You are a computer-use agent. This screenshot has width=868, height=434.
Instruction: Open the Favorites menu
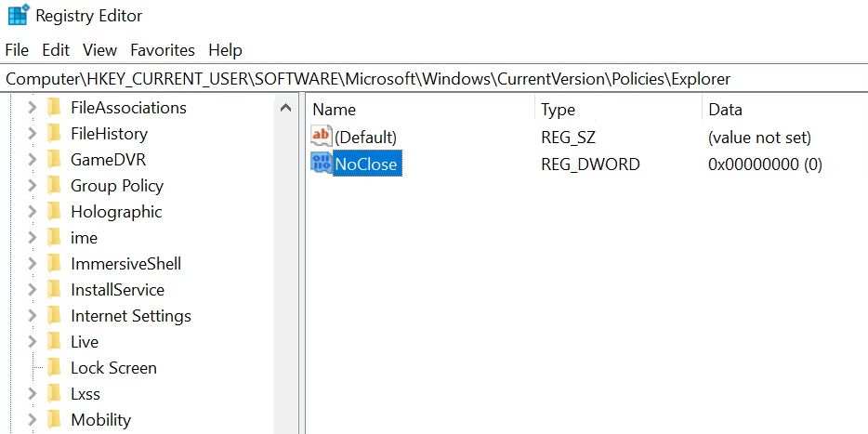163,50
